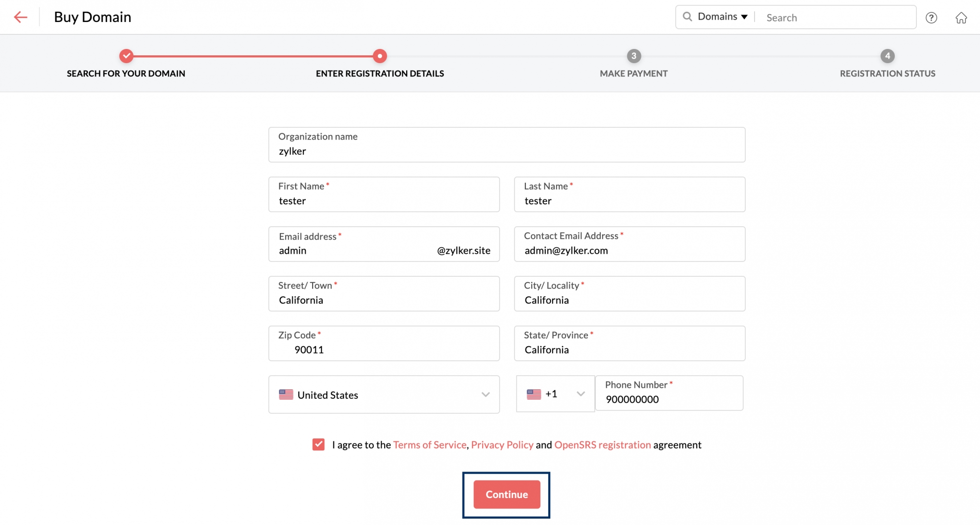Click the back arrow icon
Viewport: 980px width, 525px height.
[x=21, y=17]
